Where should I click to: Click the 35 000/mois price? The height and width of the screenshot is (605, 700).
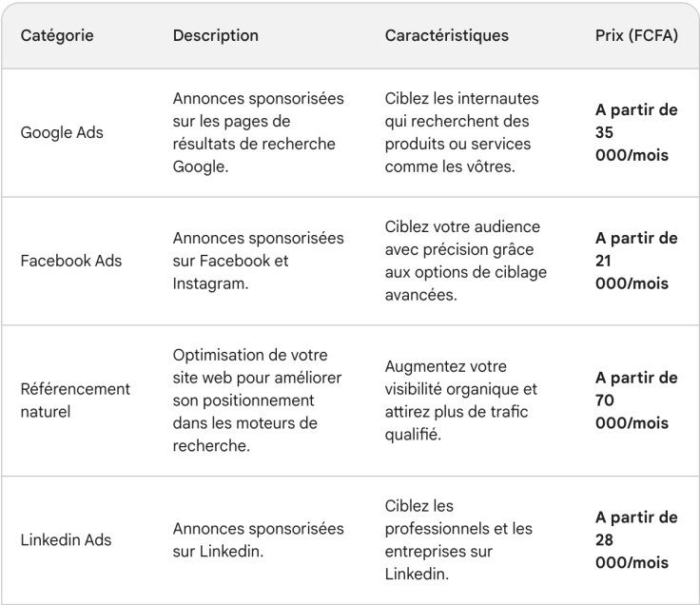[635, 132]
